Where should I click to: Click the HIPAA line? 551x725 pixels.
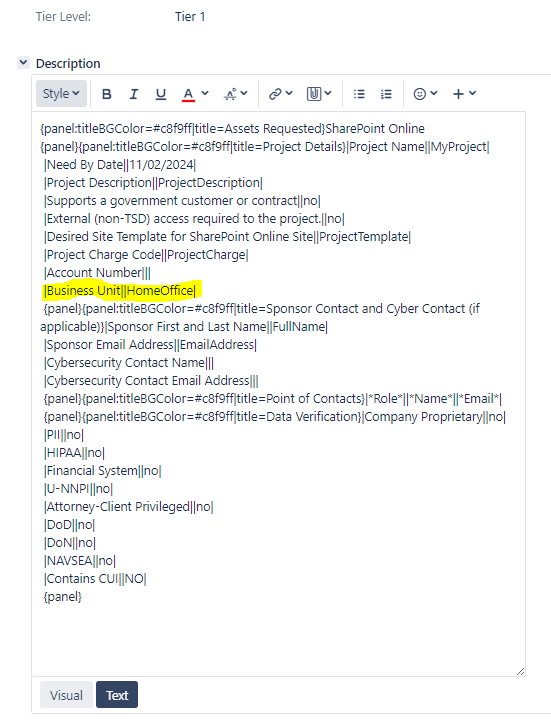click(x=74, y=453)
